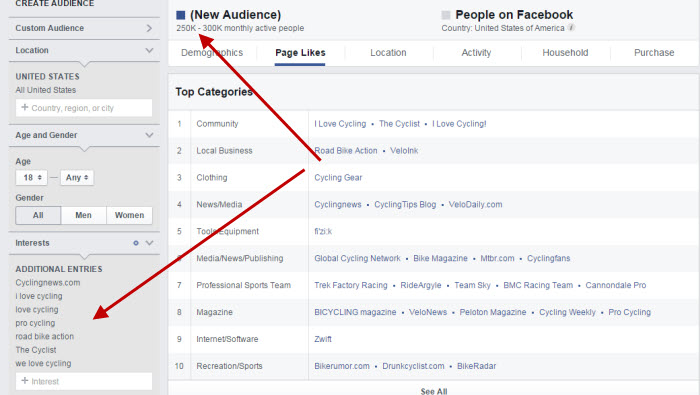Select the Women gender option

click(x=129, y=215)
